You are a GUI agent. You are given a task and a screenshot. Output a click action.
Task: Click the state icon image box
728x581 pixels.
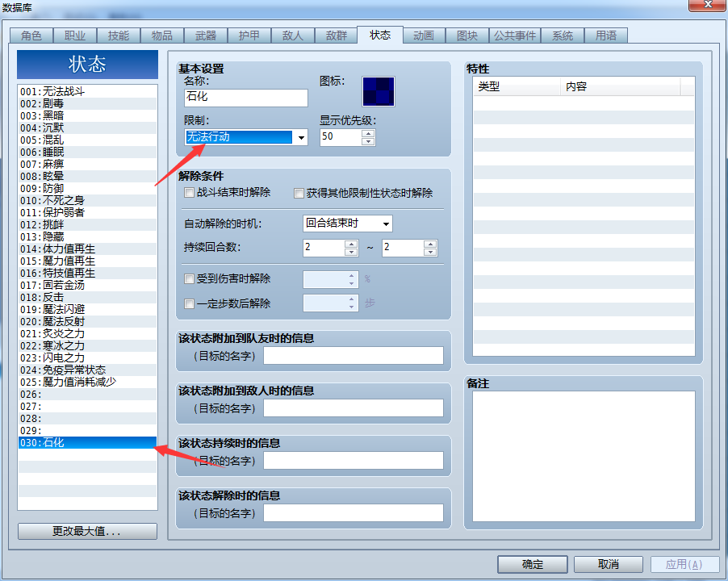(379, 92)
